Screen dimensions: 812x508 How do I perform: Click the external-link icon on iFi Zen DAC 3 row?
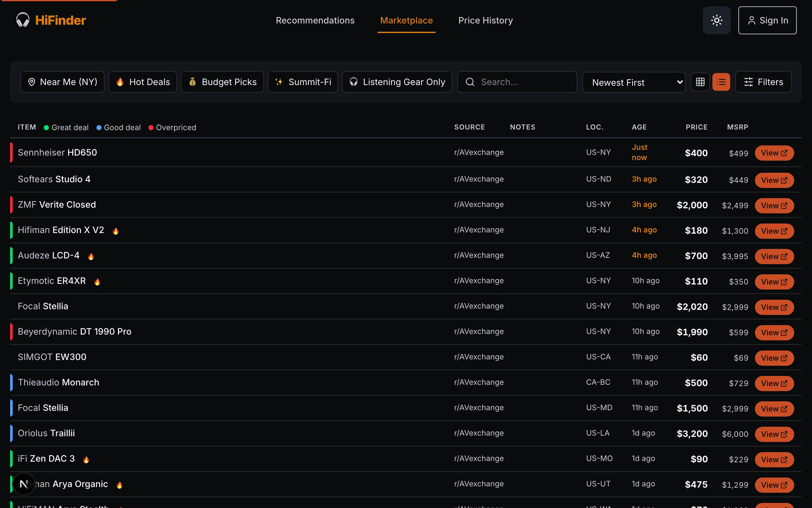tap(784, 460)
